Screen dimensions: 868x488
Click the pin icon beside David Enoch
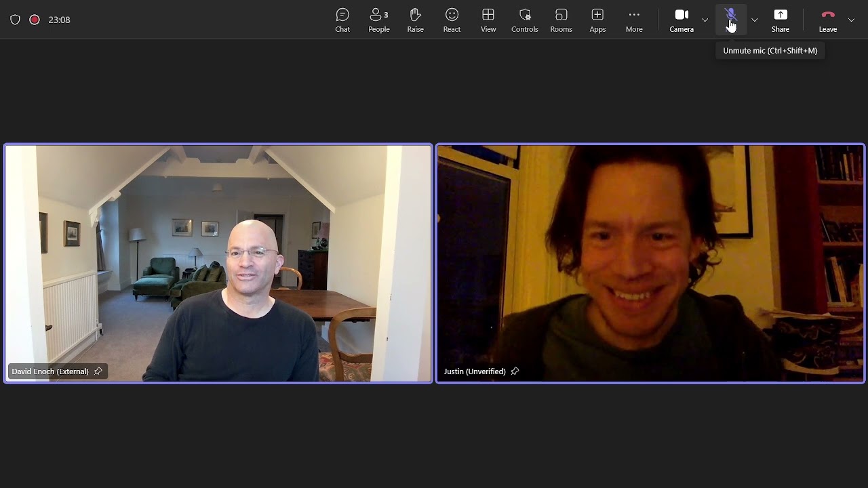(x=98, y=371)
